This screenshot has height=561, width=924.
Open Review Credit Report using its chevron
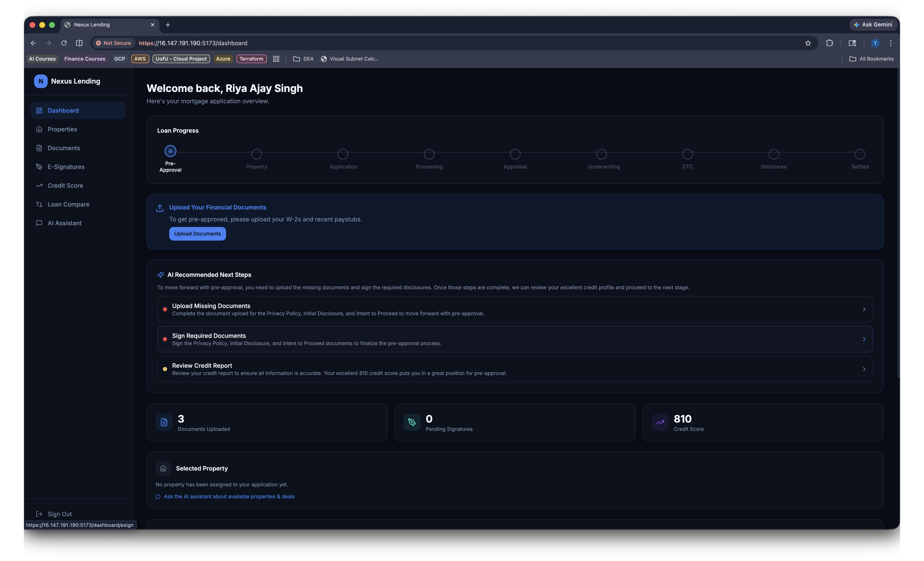(x=864, y=369)
